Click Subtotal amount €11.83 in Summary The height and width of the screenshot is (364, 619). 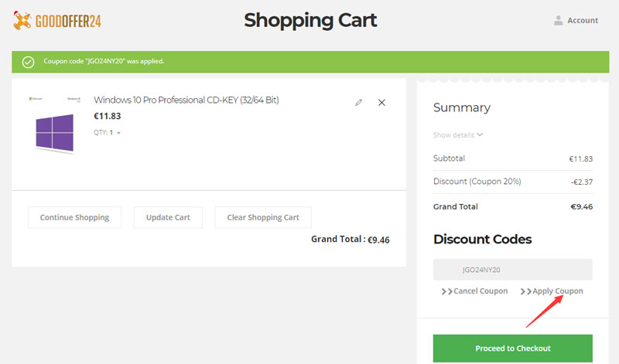pyautogui.click(x=581, y=159)
